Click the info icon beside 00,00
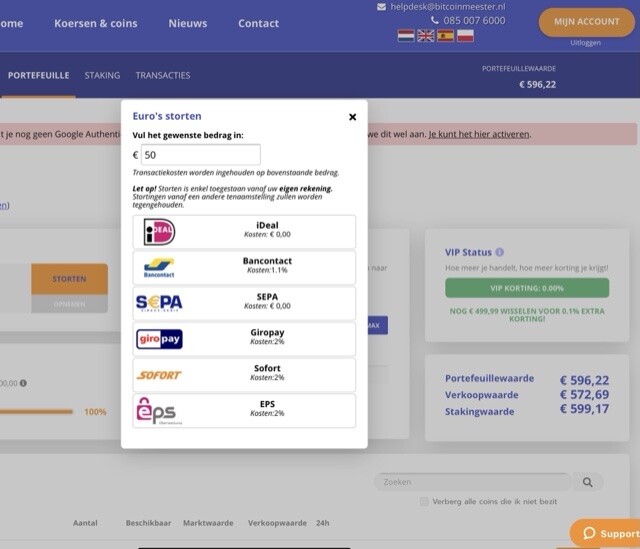The width and height of the screenshot is (640, 549). [23, 383]
